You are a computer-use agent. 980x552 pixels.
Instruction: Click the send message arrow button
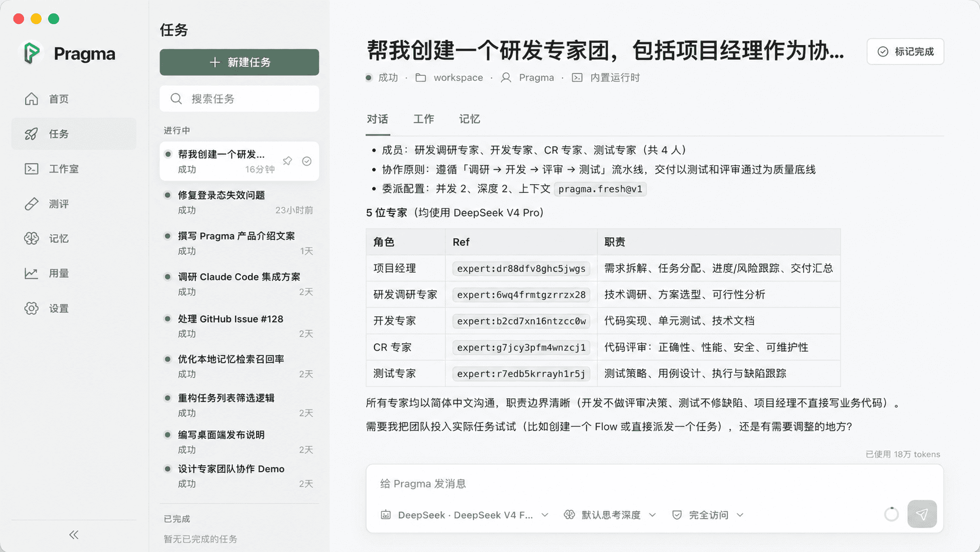point(922,514)
